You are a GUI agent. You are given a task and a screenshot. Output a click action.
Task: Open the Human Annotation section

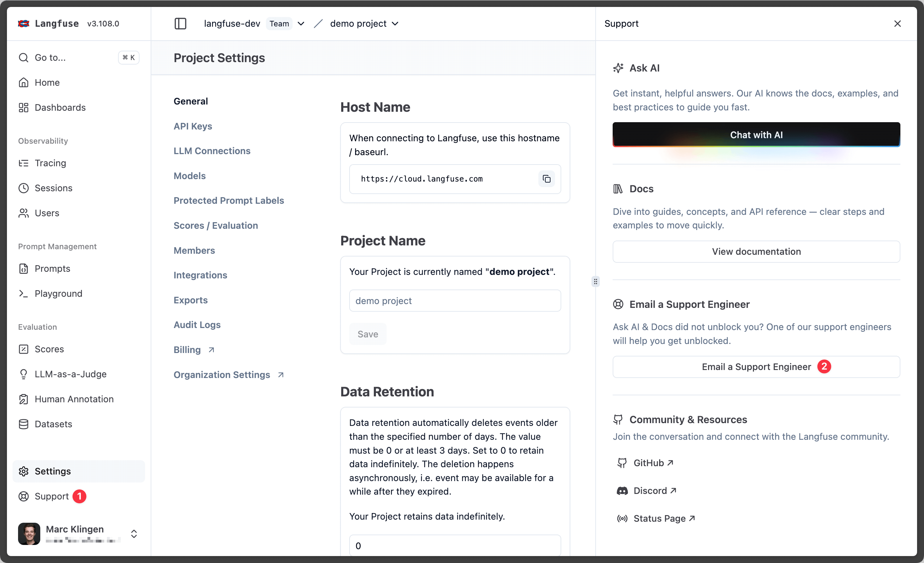(x=74, y=399)
